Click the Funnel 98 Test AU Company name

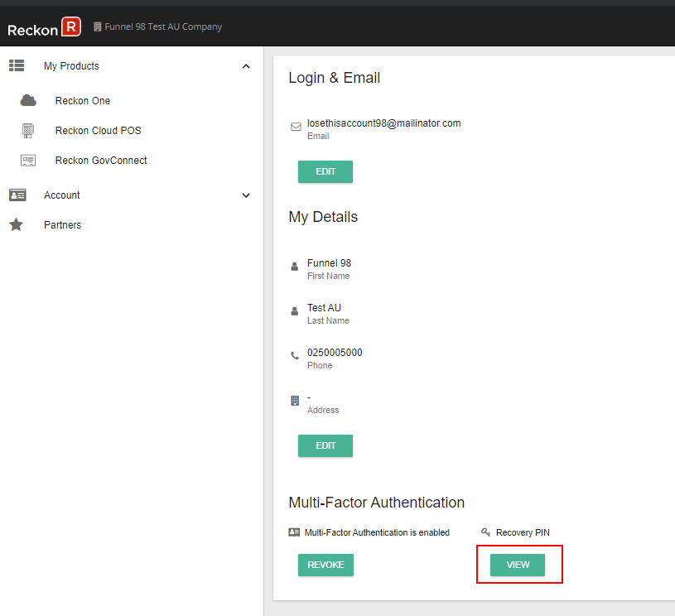point(163,26)
